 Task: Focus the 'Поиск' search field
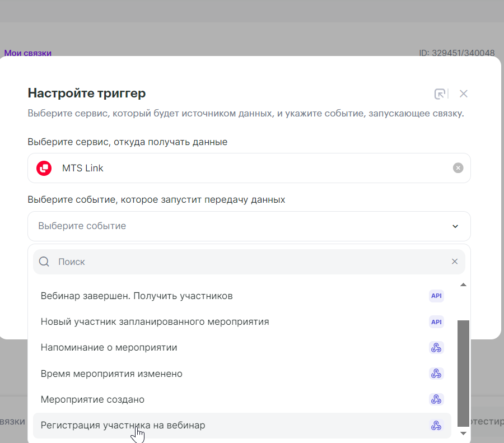point(249,262)
